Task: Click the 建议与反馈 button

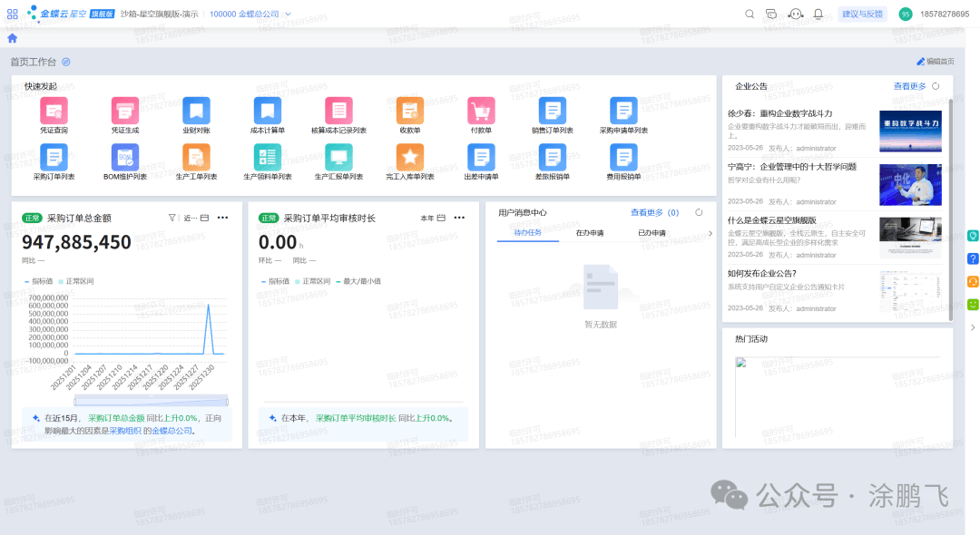Action: 860,14
